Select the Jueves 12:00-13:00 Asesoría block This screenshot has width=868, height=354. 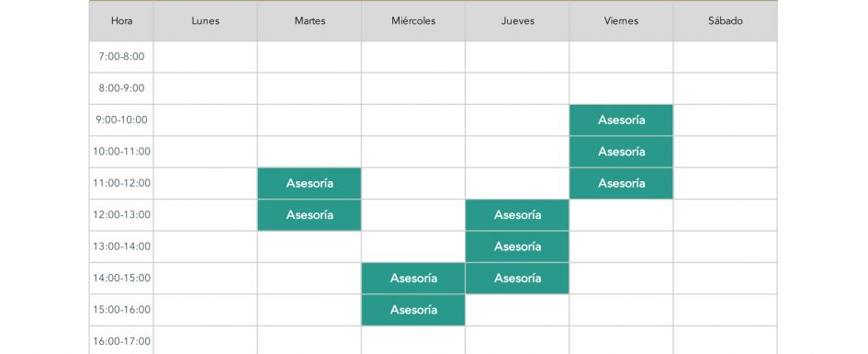point(517,215)
